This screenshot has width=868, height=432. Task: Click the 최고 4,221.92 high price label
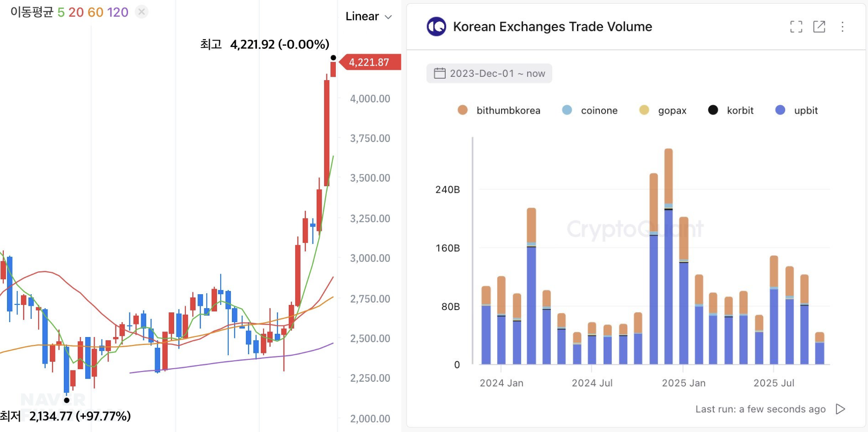[x=263, y=44]
